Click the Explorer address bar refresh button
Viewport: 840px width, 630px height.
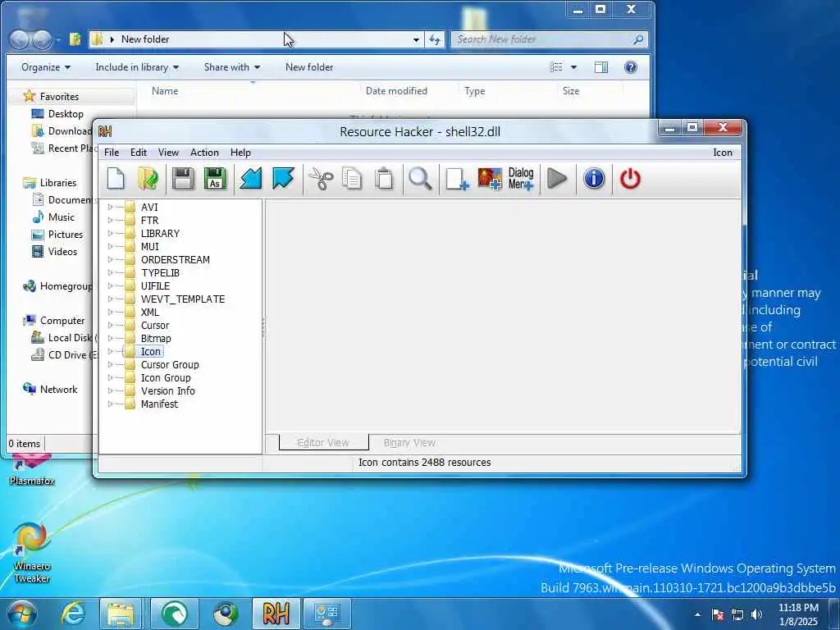coord(435,39)
